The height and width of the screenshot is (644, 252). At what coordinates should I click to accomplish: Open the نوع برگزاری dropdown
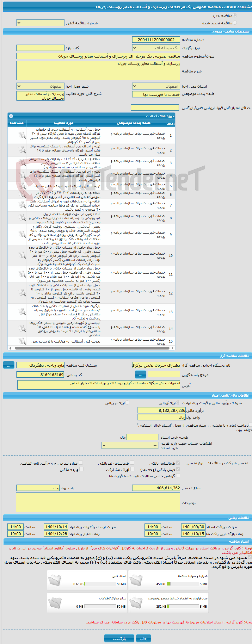(156, 48)
